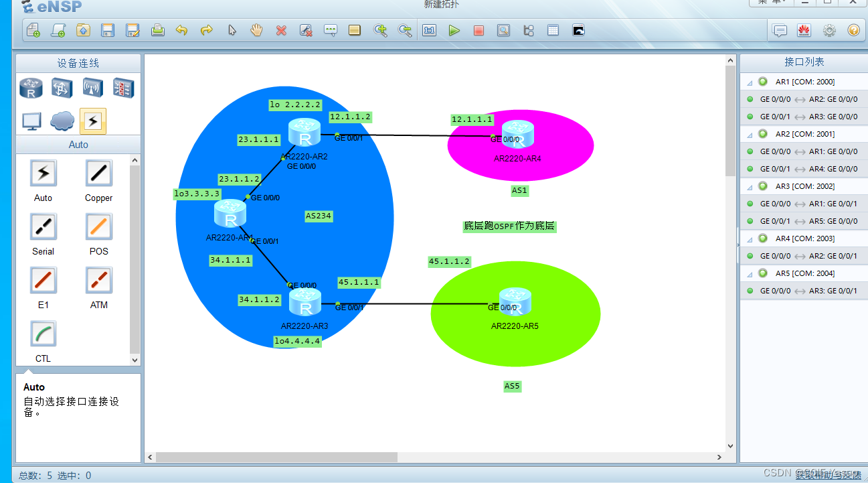Click the AR2220-AR3 router on canvas
This screenshot has height=483, width=868.
tap(305, 302)
